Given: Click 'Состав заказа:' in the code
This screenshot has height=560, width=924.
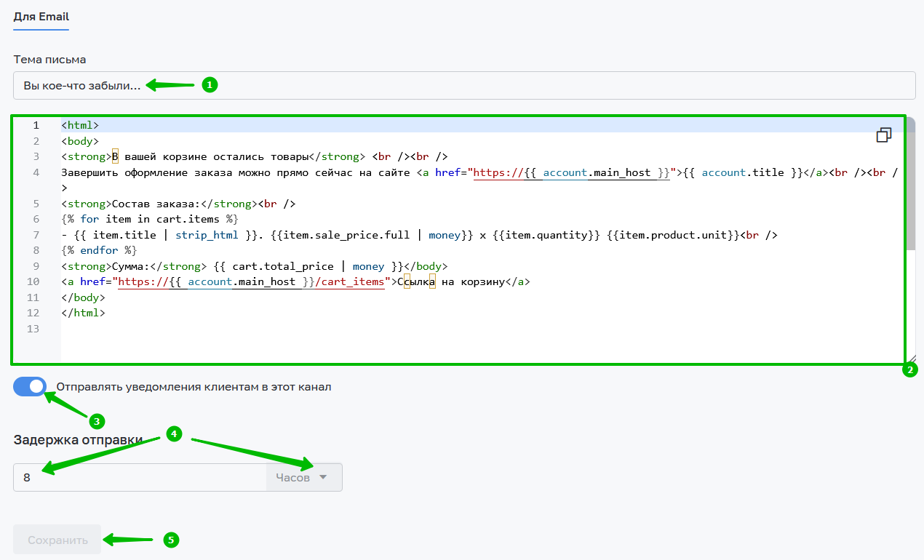Looking at the screenshot, I should 155,204.
